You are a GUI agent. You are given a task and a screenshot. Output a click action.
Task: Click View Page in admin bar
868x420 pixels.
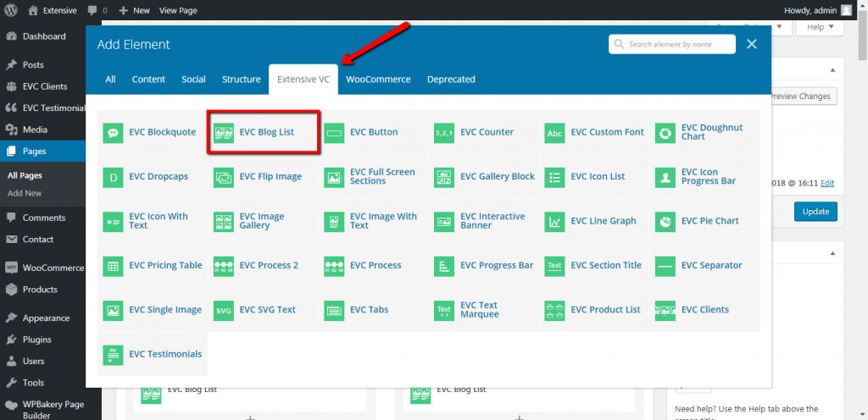point(178,10)
